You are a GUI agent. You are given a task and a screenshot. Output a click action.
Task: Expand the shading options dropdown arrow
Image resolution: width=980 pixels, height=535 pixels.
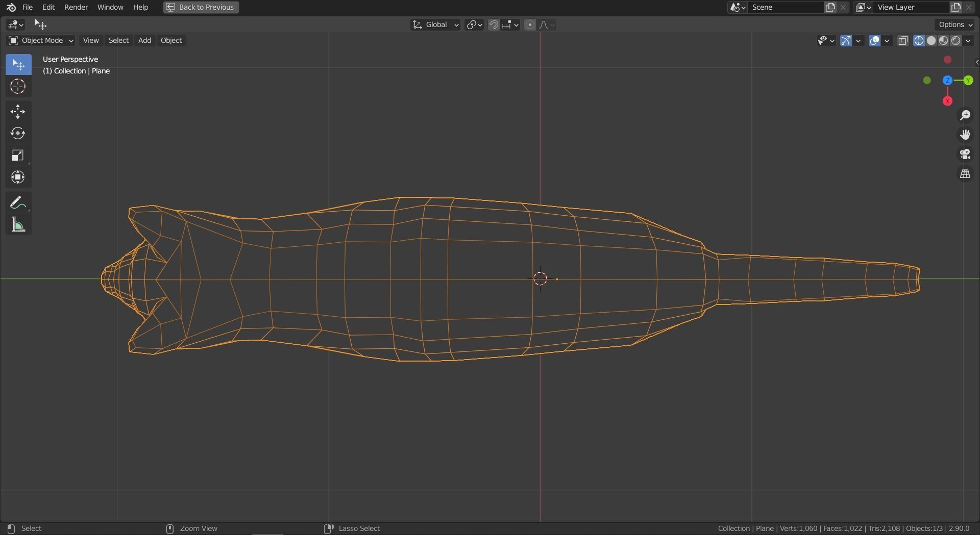pos(968,40)
